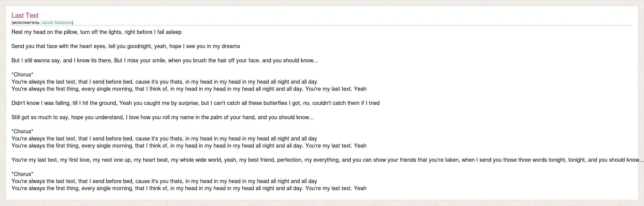Image resolution: width=644 pixels, height=206 pixels.
Task: Click the "исполнитель" label before the artist name
Action: coord(26,23)
